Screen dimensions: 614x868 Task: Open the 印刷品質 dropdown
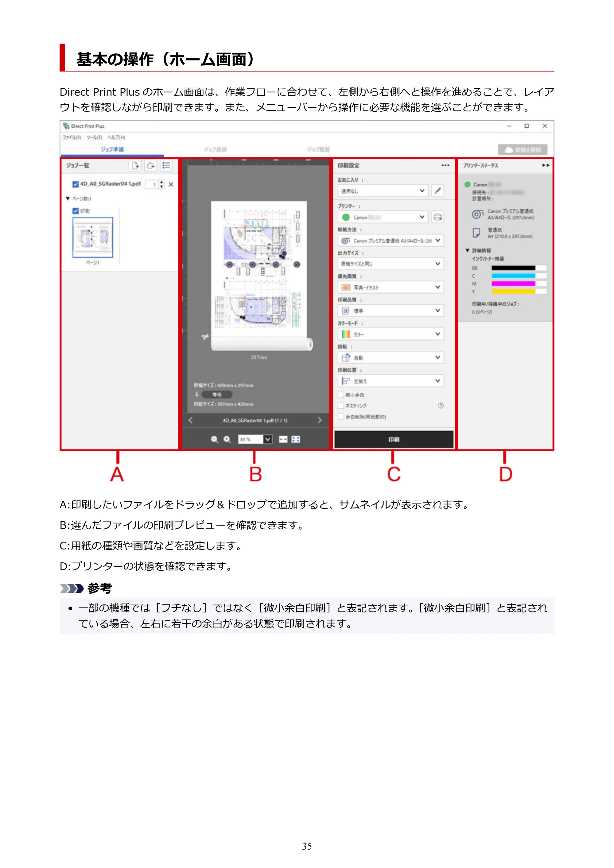pos(391,311)
